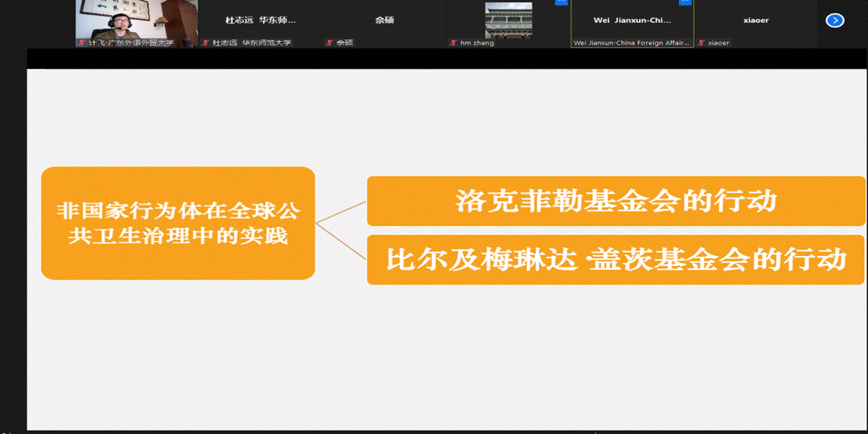
Task: Select 计飞's live video thumbnail
Action: (x=136, y=20)
